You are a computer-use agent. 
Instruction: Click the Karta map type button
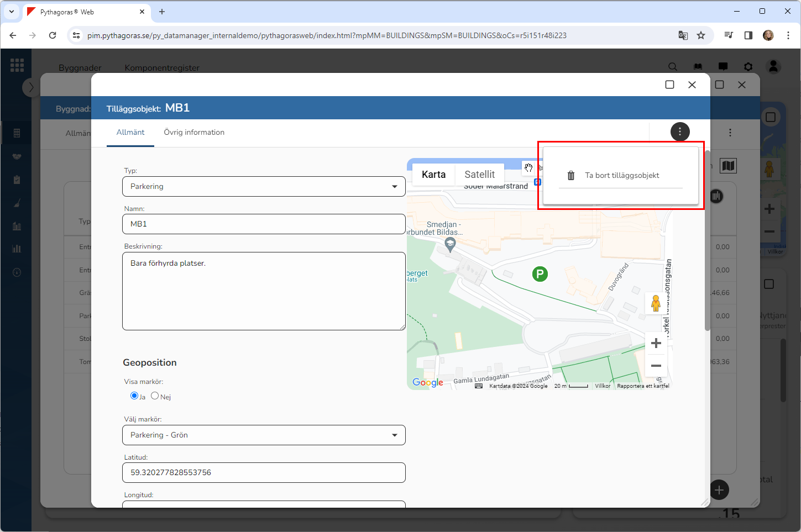(x=433, y=175)
